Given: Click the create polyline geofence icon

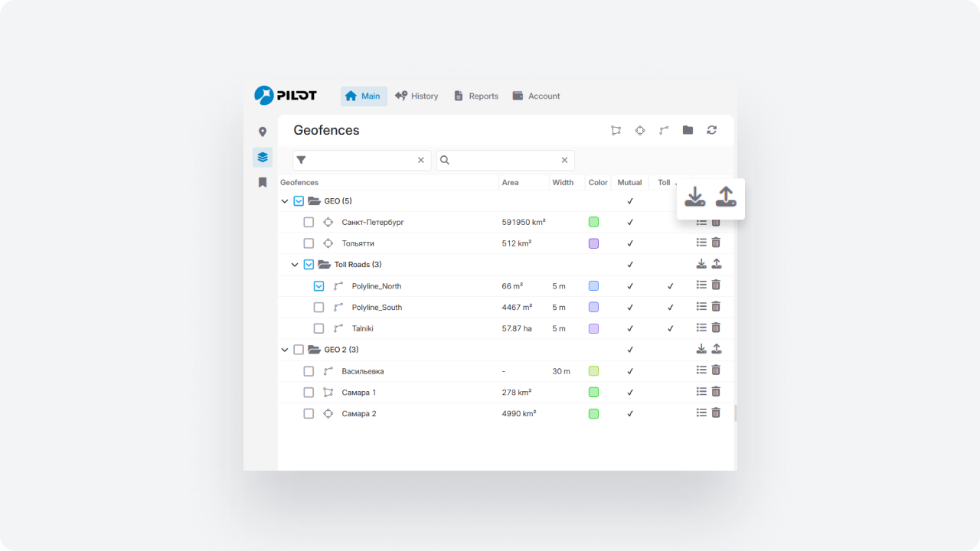Looking at the screenshot, I should [664, 130].
